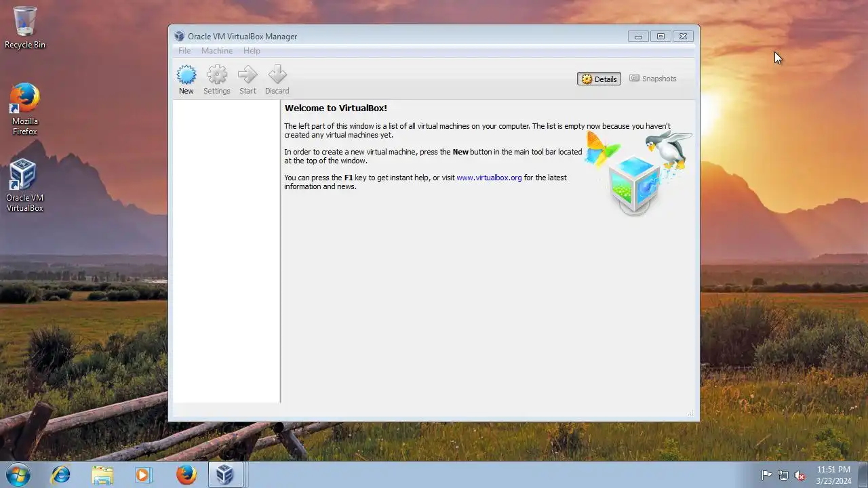868x488 pixels.
Task: Click the Show desktop strip
Action: [863, 474]
